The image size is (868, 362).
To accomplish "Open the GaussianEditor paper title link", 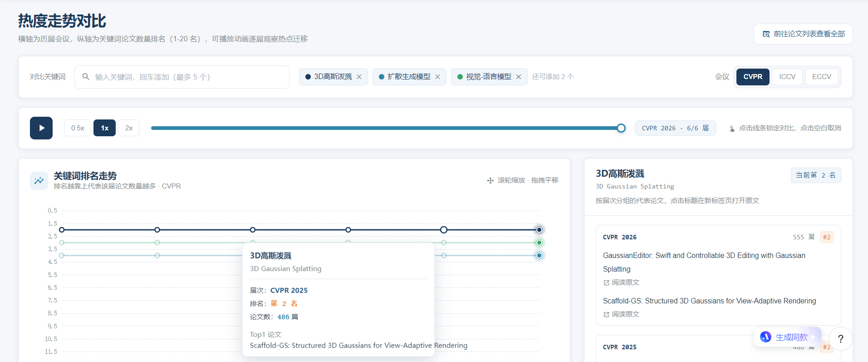I will (704, 262).
